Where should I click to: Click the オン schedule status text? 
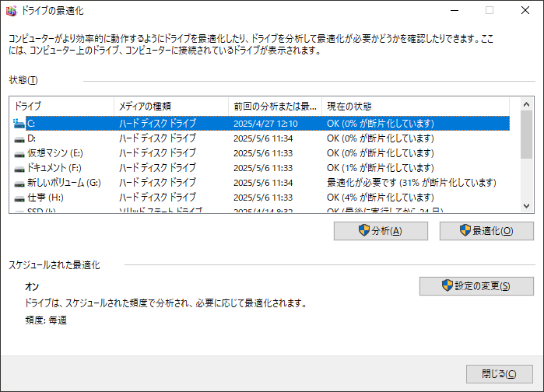click(x=32, y=287)
